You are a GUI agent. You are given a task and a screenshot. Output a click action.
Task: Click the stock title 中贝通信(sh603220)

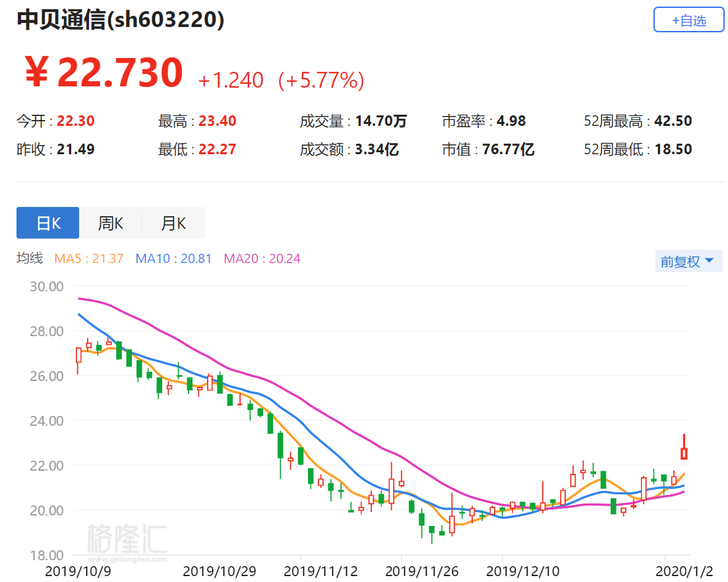click(121, 20)
